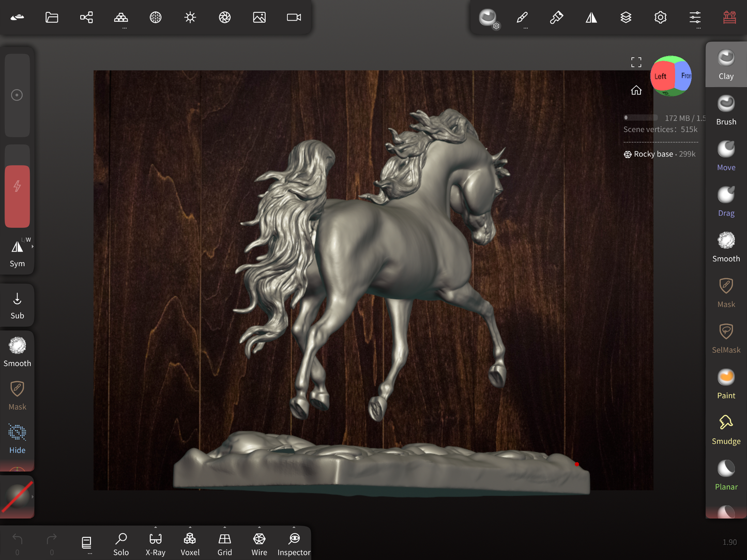Select the Paint tool
747x560 pixels.
pos(726,384)
